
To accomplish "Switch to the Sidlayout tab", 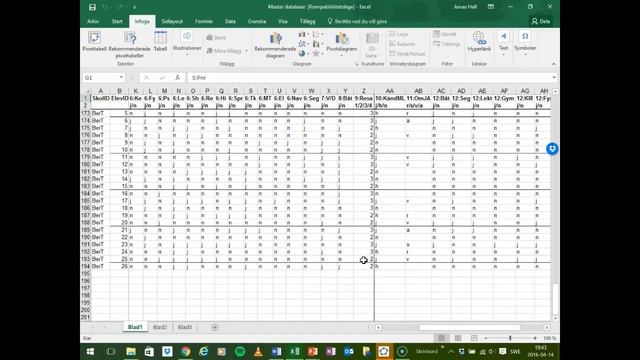I will coord(172,21).
